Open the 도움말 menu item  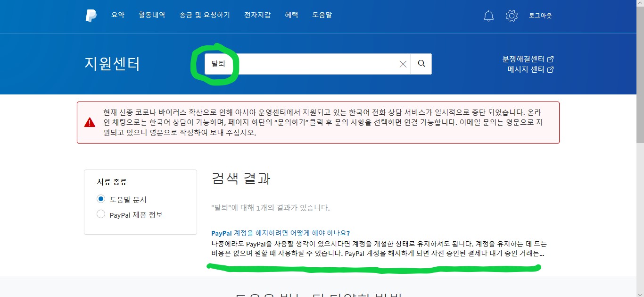(x=322, y=15)
